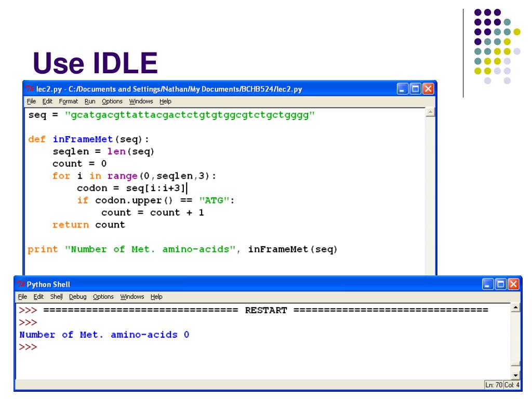Screen dimensions: 532x399
Task: Open Shell menu in Python Shell
Action: [x=56, y=297]
